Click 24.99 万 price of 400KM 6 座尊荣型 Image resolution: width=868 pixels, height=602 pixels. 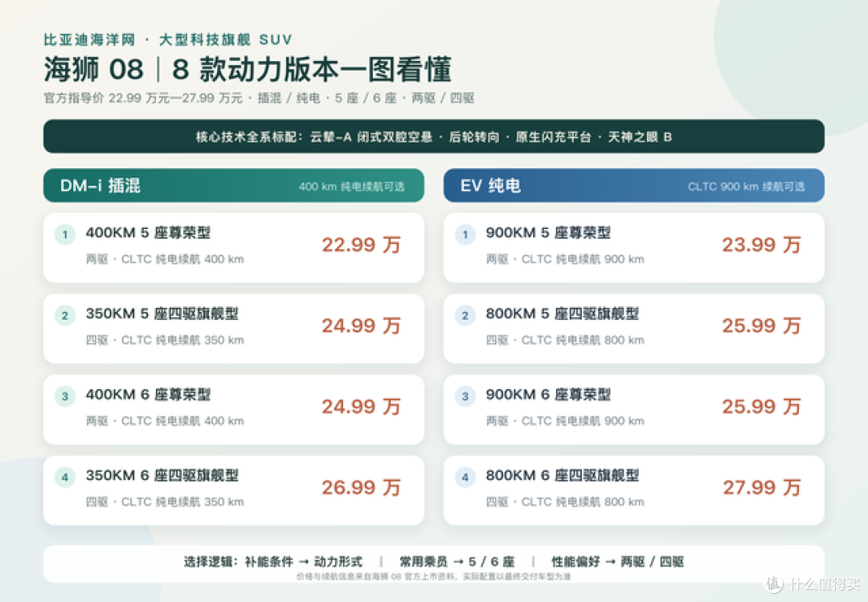click(361, 407)
